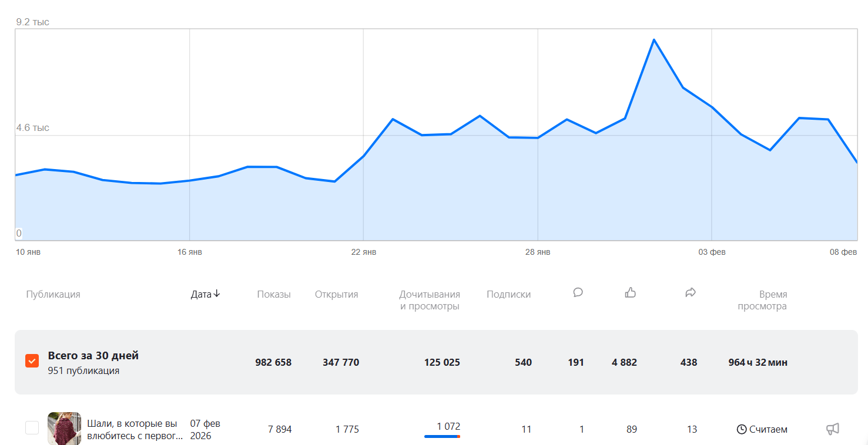
Task: Sort by the "Открытия" column header
Action: 336,294
